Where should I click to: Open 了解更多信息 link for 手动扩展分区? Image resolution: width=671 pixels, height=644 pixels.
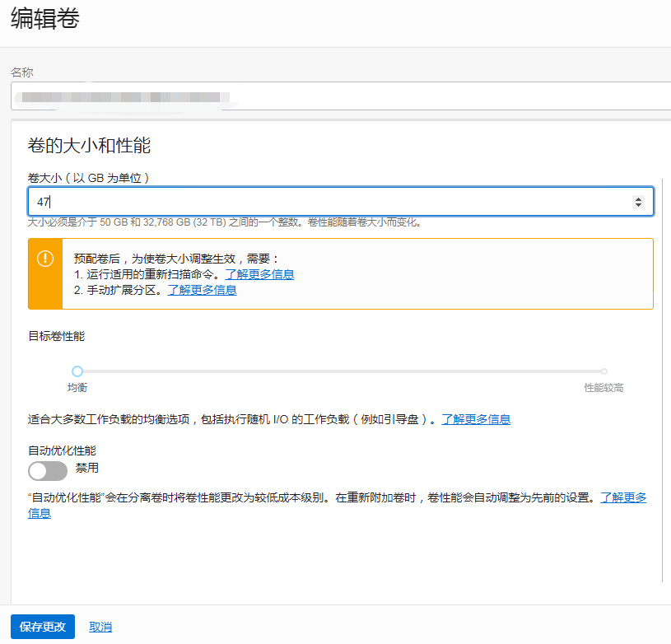pyautogui.click(x=202, y=290)
